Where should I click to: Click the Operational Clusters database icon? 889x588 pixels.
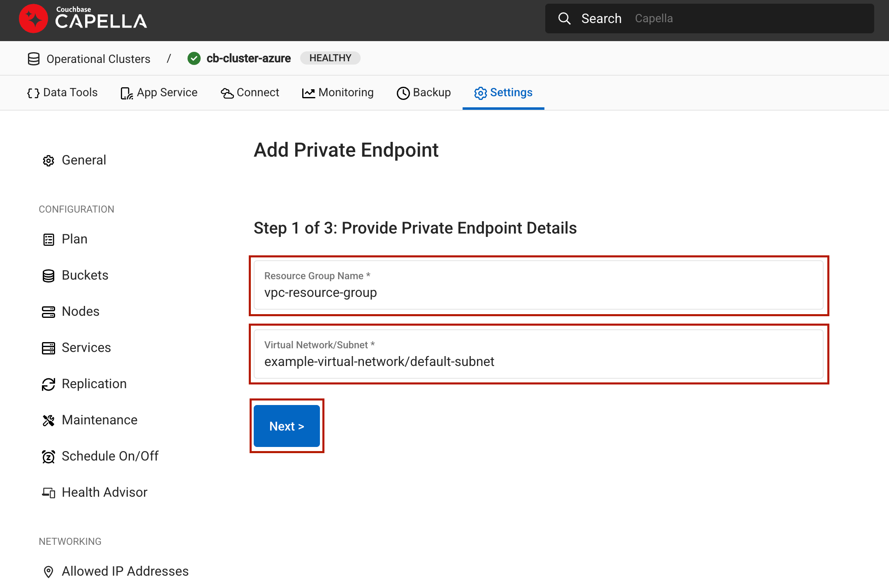coord(34,59)
